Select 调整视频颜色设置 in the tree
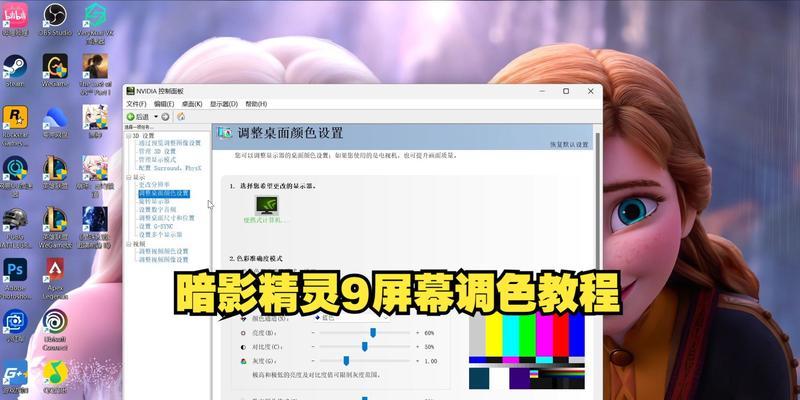The width and height of the screenshot is (800, 400). (164, 252)
